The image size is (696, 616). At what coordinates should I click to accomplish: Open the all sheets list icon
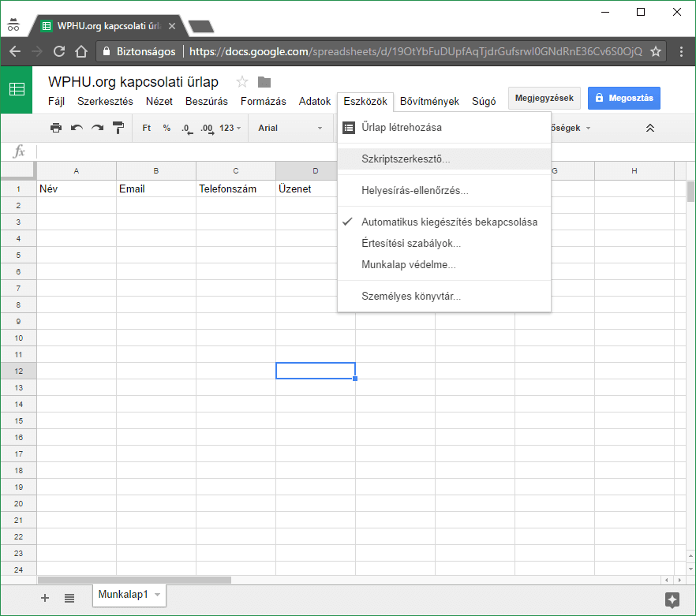pyautogui.click(x=69, y=598)
